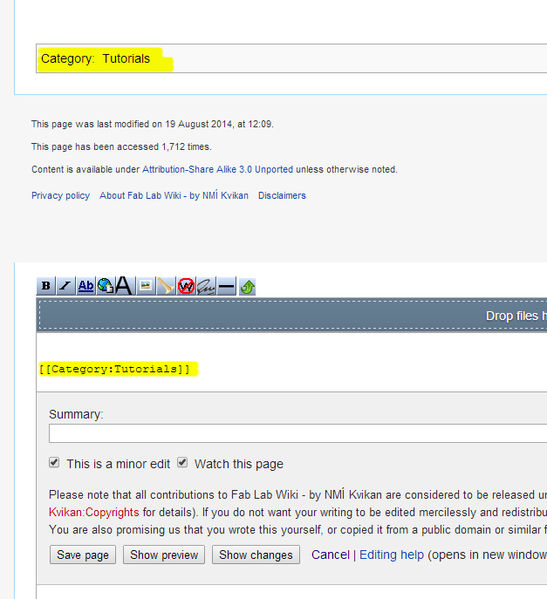Click the ignore wiki formatting icon
Viewport: 547px width, 599px height.
[186, 286]
